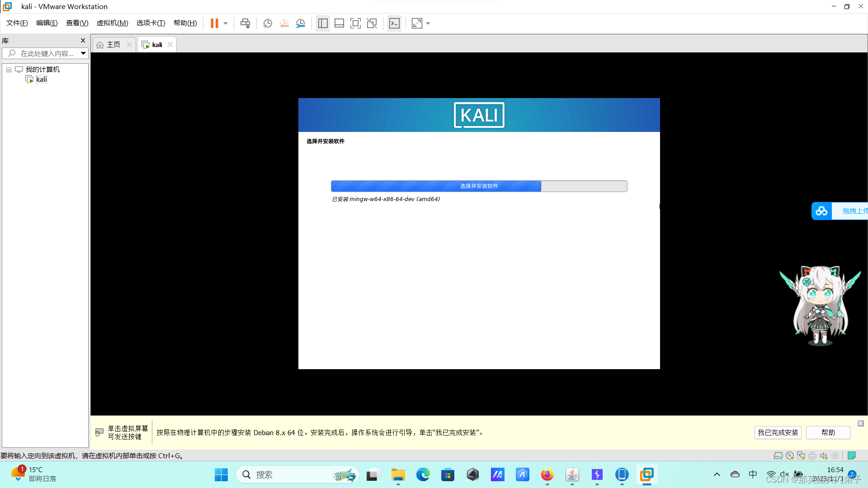Open File Explorer from the taskbar

pos(398,474)
